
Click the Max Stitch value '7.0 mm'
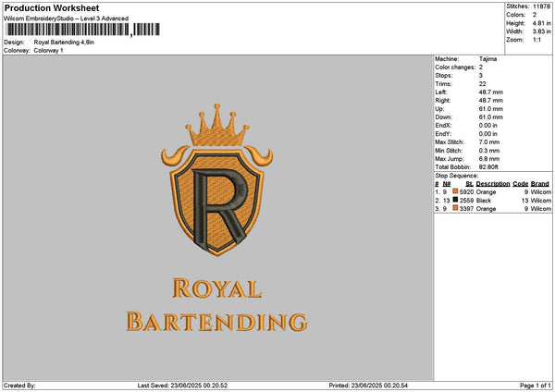pyautogui.click(x=489, y=142)
